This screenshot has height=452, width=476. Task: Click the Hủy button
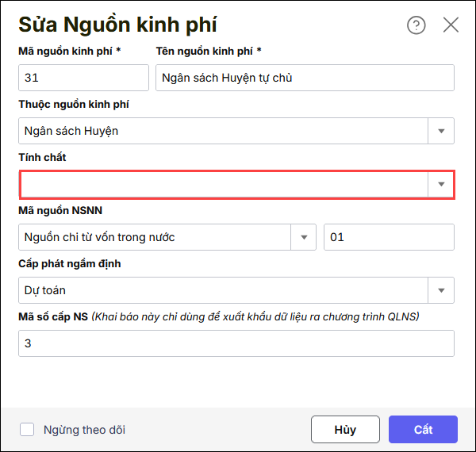pos(345,430)
